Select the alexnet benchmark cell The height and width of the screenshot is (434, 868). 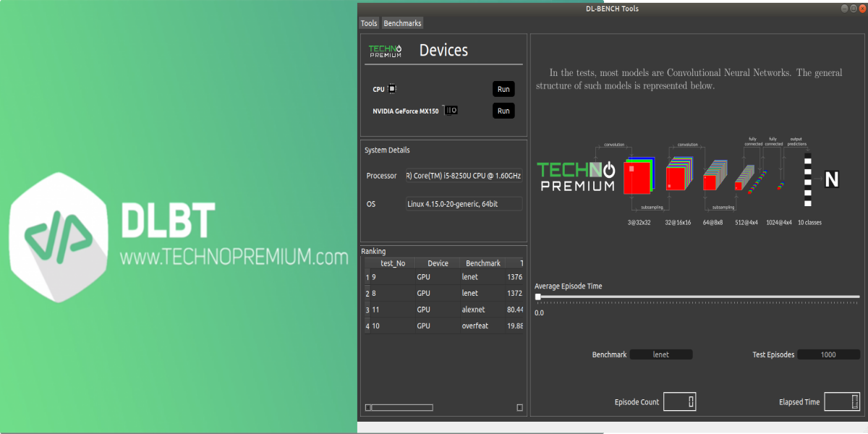[482, 310]
